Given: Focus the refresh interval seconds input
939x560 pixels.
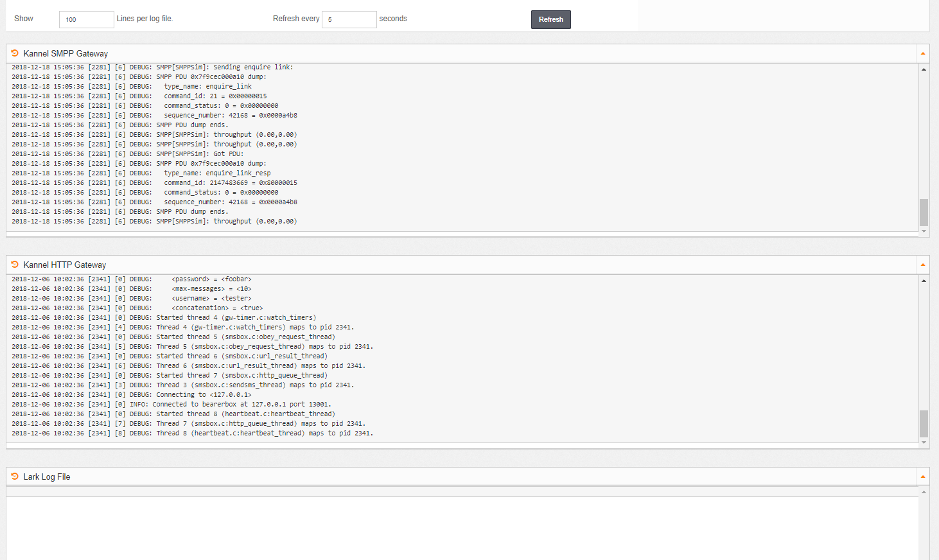Looking at the screenshot, I should (349, 19).
